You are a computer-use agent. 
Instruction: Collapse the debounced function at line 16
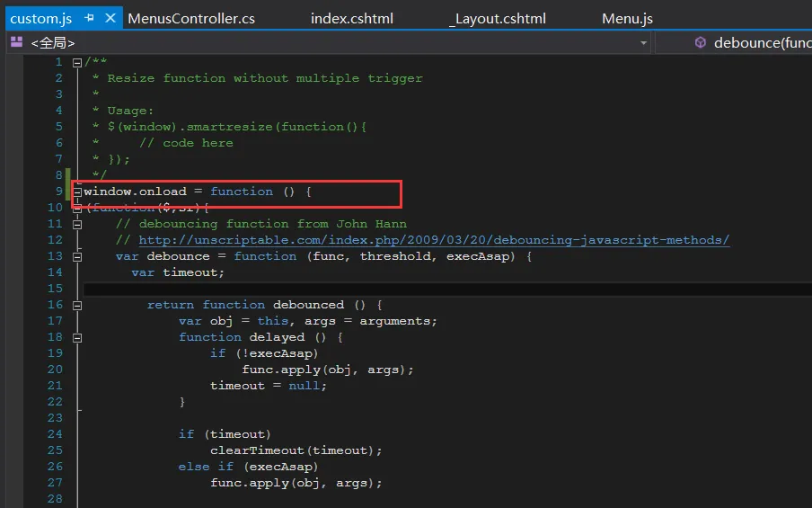tap(77, 305)
